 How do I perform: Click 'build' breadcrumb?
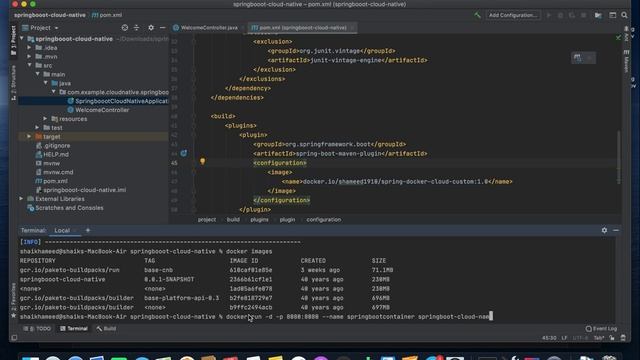tap(233, 220)
